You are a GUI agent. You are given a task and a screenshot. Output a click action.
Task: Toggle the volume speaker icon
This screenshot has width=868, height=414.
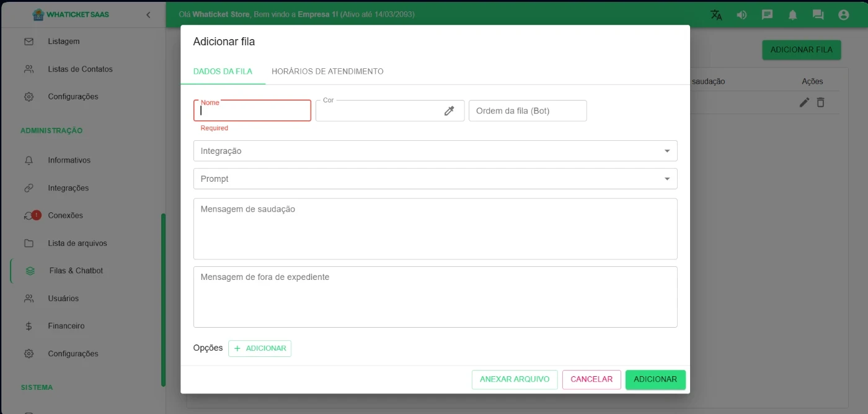(742, 15)
